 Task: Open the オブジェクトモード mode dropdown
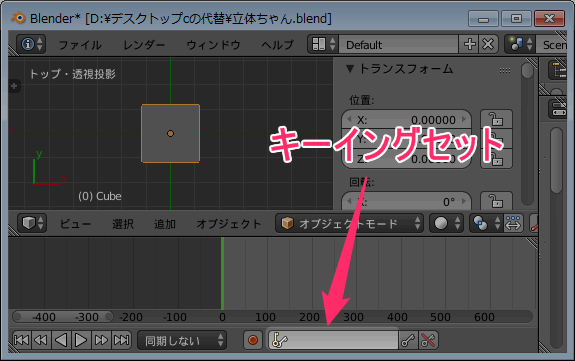point(349,223)
